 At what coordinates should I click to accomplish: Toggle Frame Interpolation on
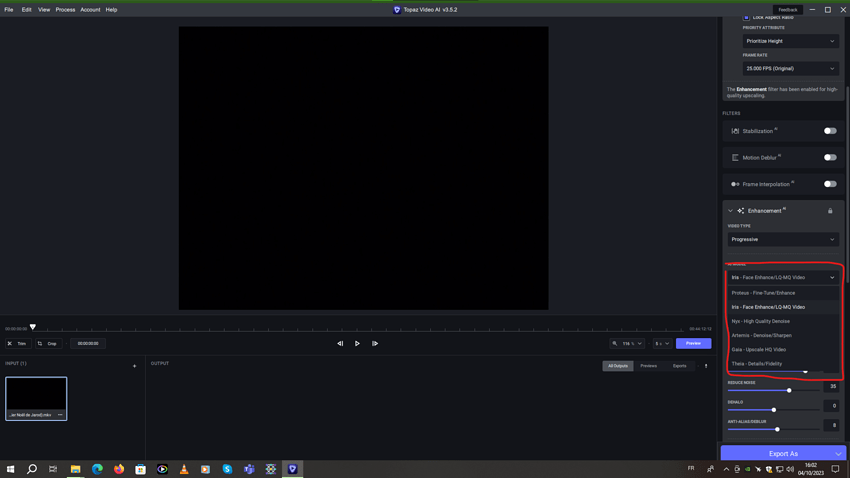[830, 184]
